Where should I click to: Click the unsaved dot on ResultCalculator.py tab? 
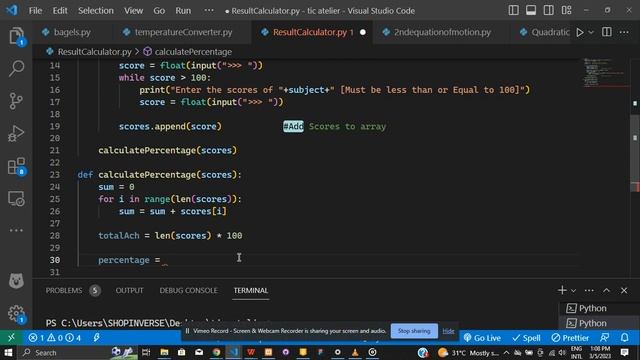(x=363, y=32)
